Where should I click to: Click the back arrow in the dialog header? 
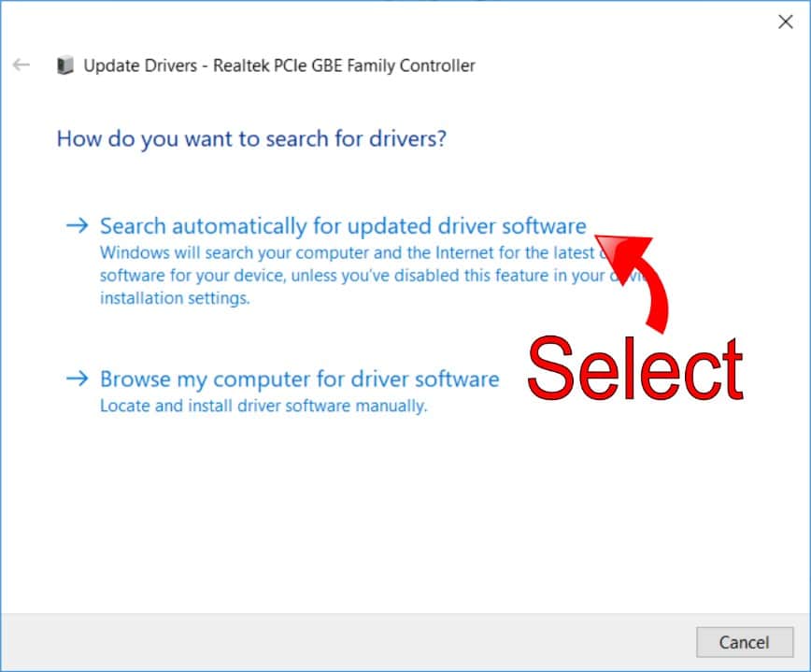21,65
